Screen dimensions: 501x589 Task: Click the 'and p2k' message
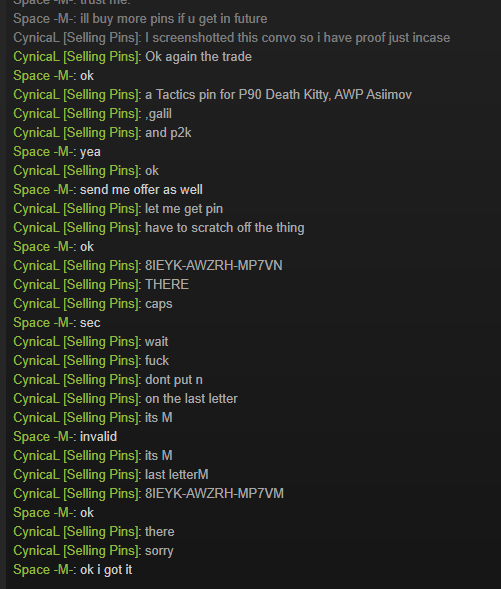point(168,133)
